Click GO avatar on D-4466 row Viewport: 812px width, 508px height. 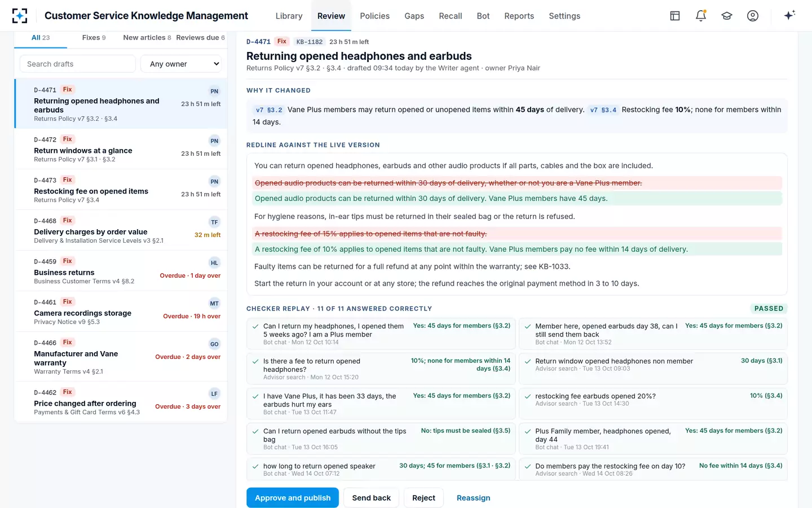(214, 344)
